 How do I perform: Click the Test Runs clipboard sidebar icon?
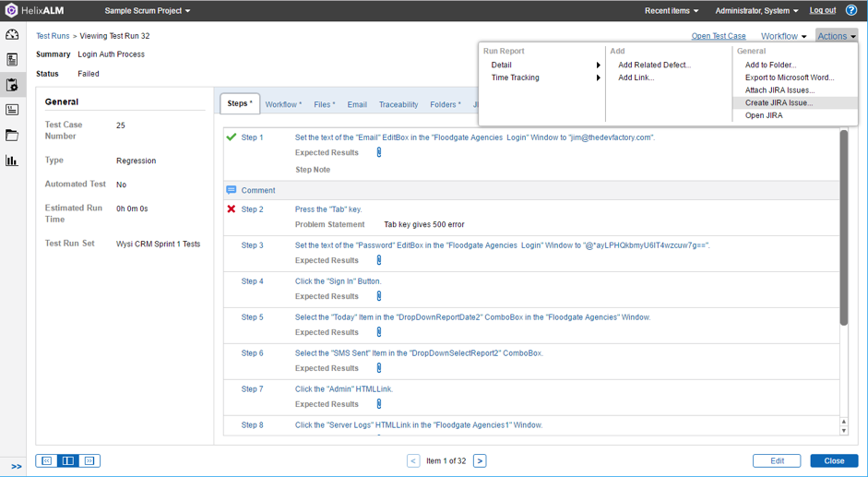pyautogui.click(x=12, y=85)
